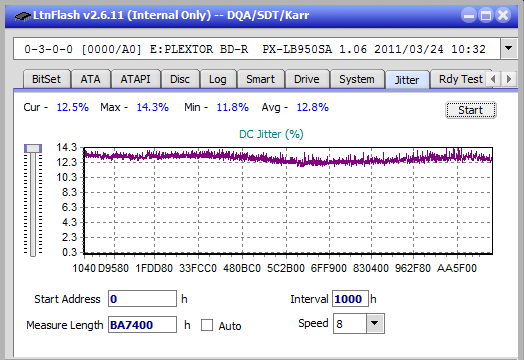Open the Rdy Test tab

pos(461,79)
